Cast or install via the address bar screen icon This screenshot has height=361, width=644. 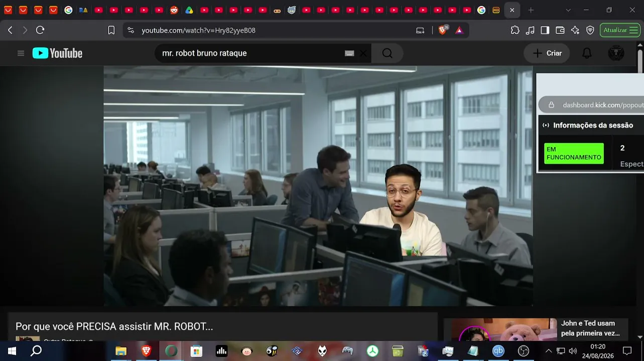[x=420, y=30]
